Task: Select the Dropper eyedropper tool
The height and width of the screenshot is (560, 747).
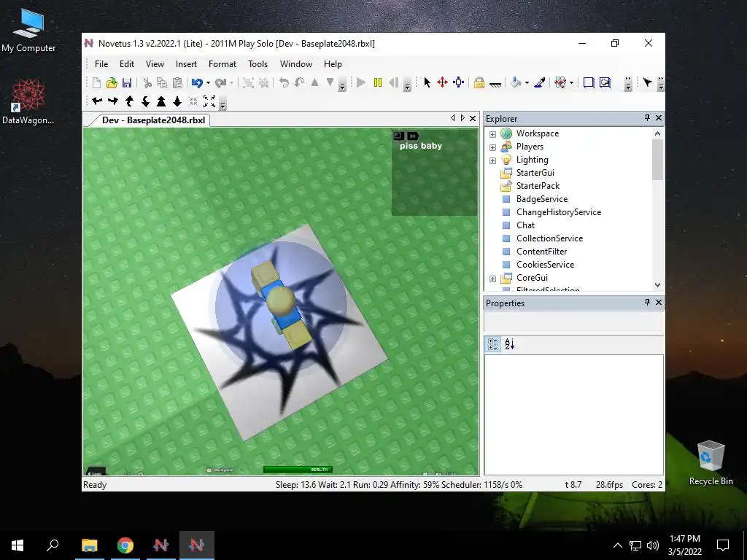Action: 540,83
